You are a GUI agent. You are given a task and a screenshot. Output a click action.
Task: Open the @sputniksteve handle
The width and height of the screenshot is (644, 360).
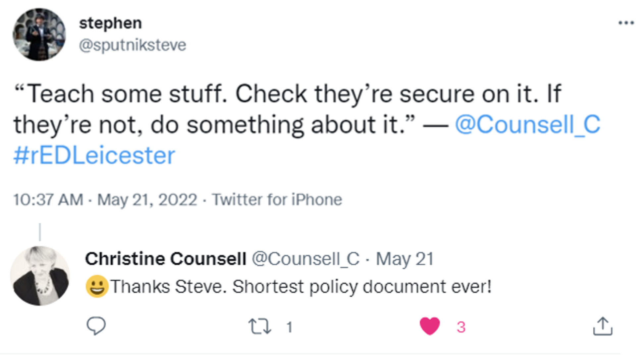tap(133, 45)
